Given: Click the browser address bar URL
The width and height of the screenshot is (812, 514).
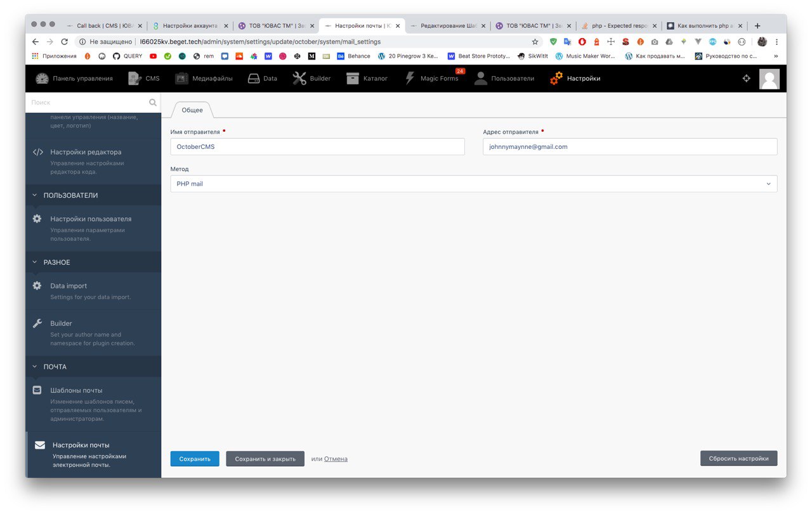Looking at the screenshot, I should point(260,42).
